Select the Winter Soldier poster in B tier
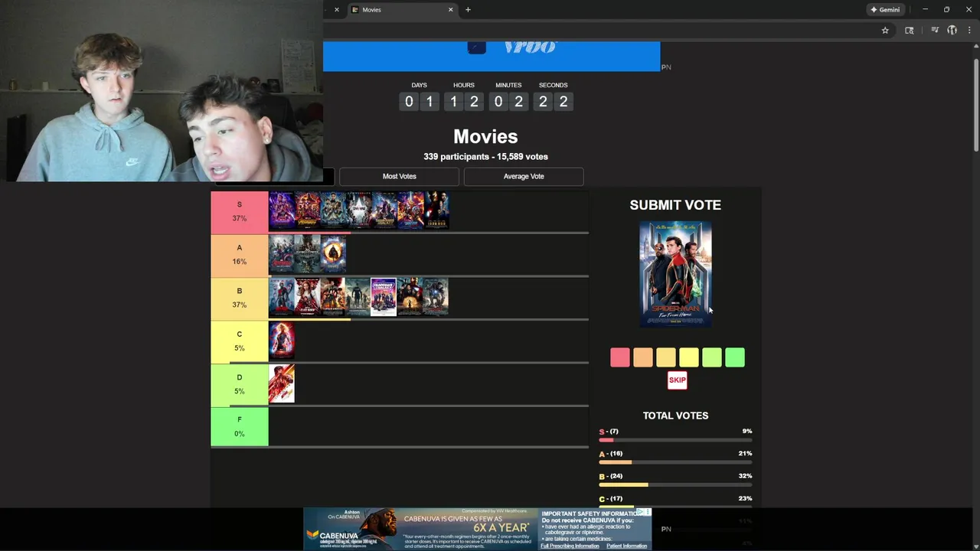The image size is (980, 551). tap(359, 297)
